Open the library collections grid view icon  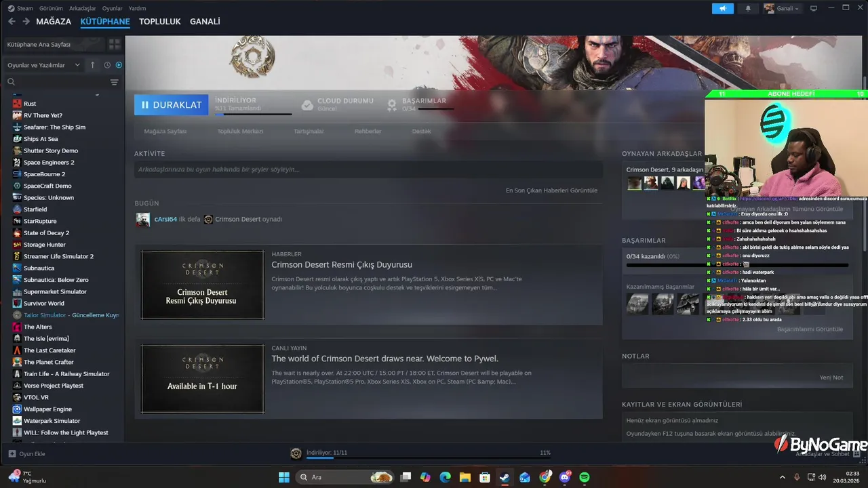tap(115, 44)
